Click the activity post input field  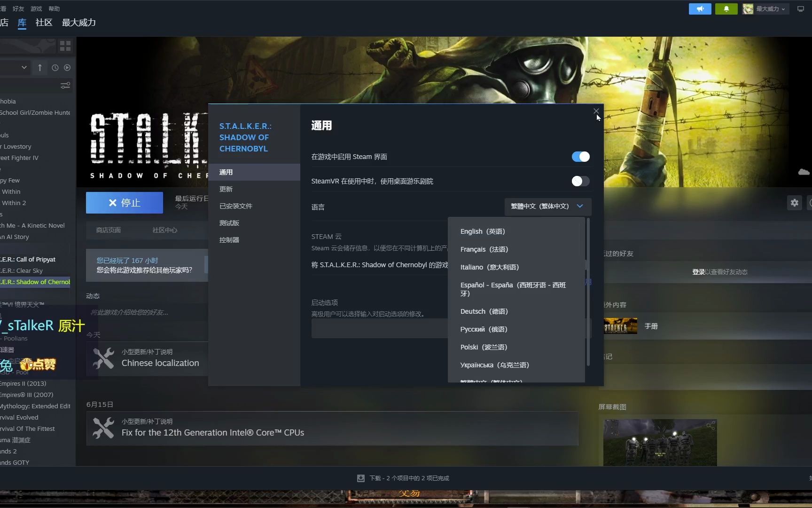coord(147,312)
